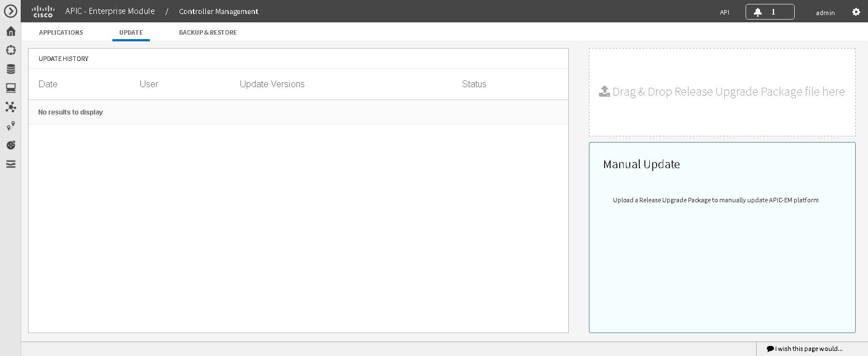Select the Host Inventory laptop icon

[x=10, y=87]
